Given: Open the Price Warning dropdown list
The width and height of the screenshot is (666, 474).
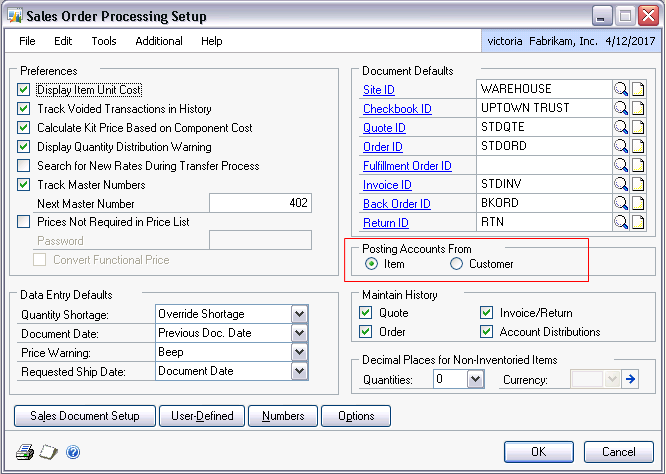Looking at the screenshot, I should tap(299, 352).
